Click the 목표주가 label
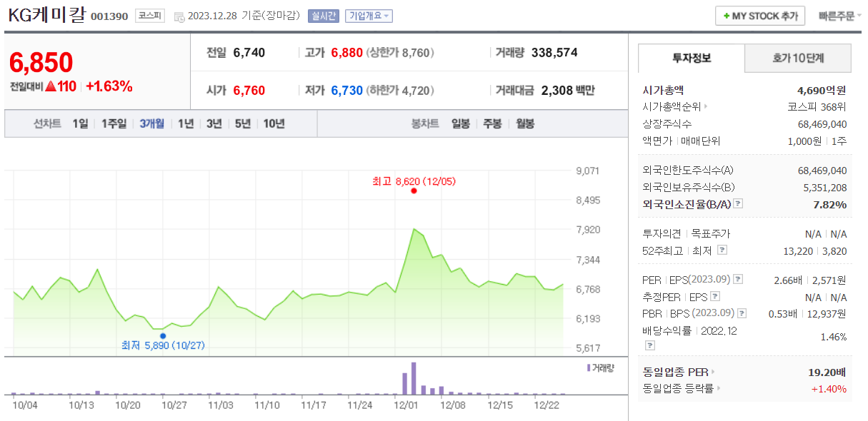 pyautogui.click(x=711, y=233)
